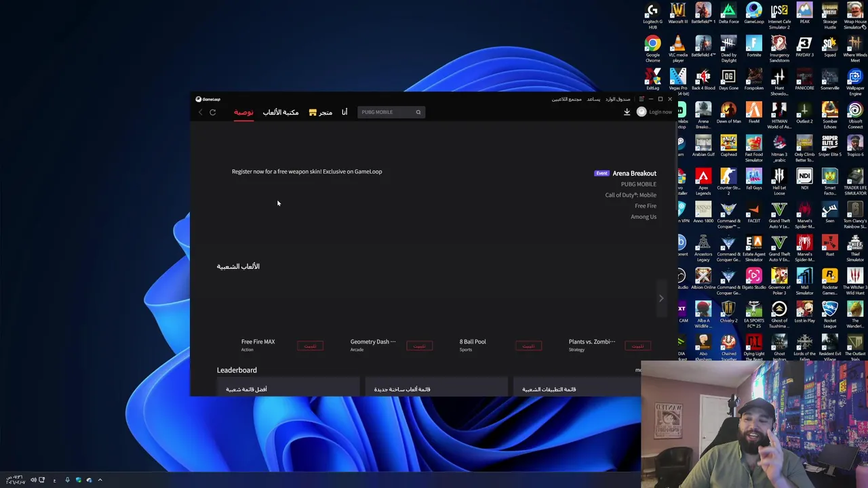
Task: Click the taskbar volume speaker icon
Action: 33,480
